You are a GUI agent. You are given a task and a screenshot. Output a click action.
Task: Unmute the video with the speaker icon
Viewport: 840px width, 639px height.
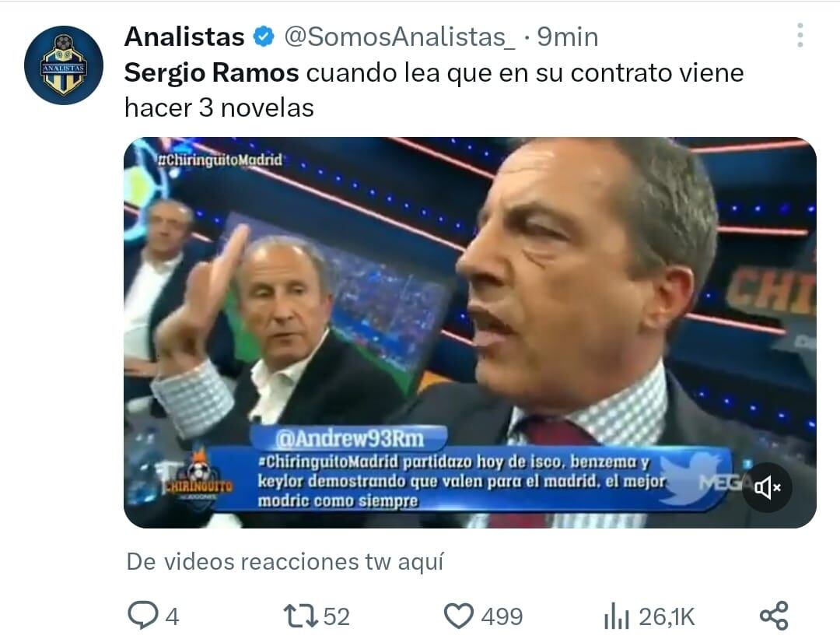pos(767,488)
